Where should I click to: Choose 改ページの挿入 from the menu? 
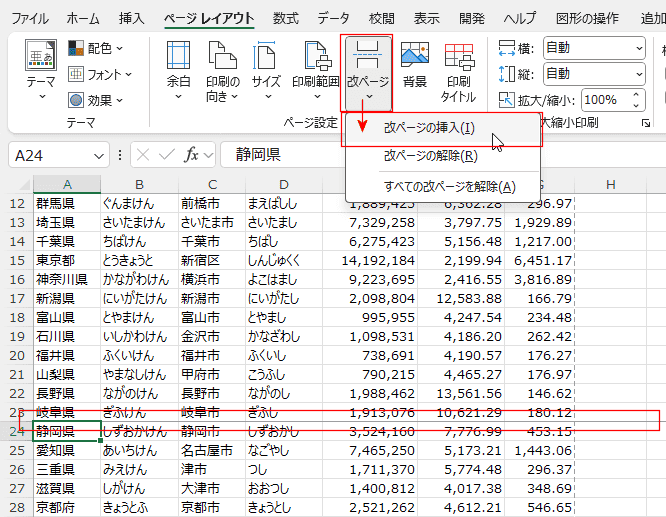coord(430,128)
